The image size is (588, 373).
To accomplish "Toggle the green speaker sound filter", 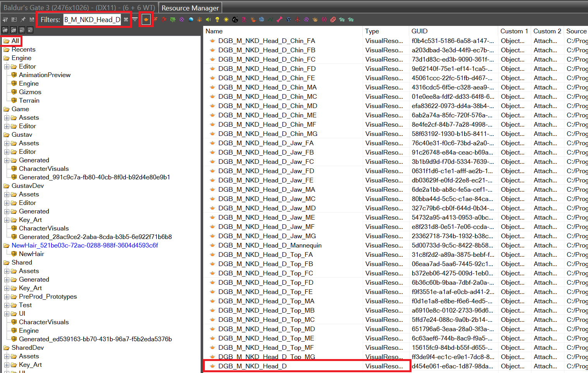I will [208, 19].
